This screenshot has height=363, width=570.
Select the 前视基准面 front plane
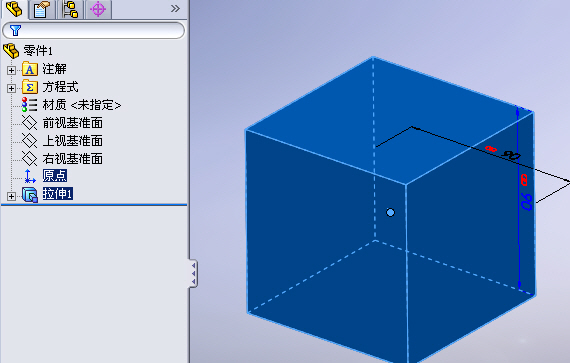[73, 123]
